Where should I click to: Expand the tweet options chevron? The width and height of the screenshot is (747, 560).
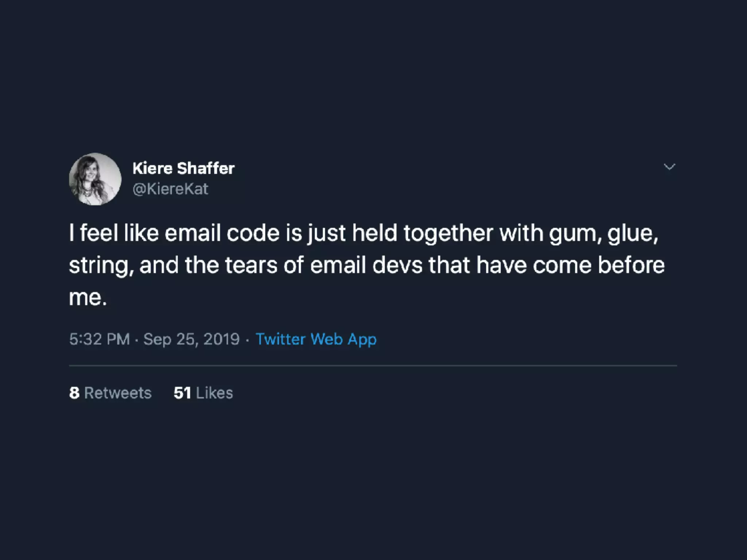pyautogui.click(x=669, y=167)
